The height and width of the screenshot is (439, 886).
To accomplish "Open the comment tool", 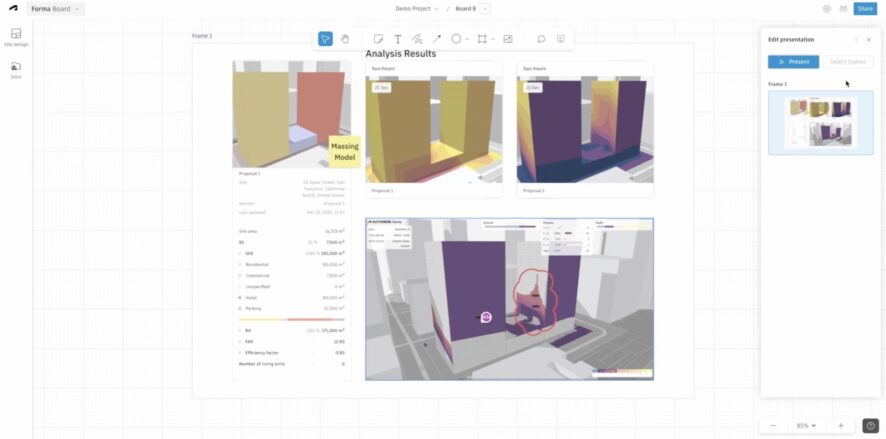I will pyautogui.click(x=541, y=39).
